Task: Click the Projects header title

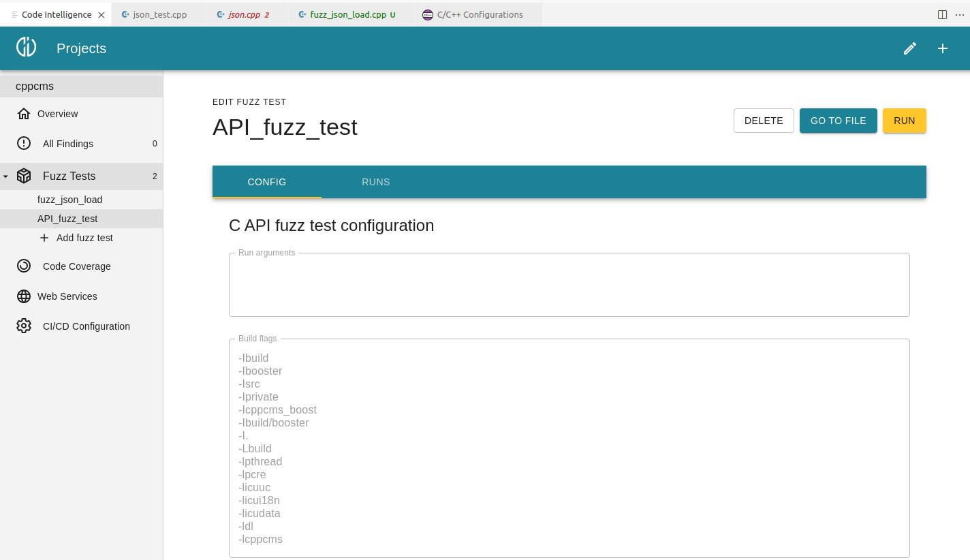Action: [81, 48]
